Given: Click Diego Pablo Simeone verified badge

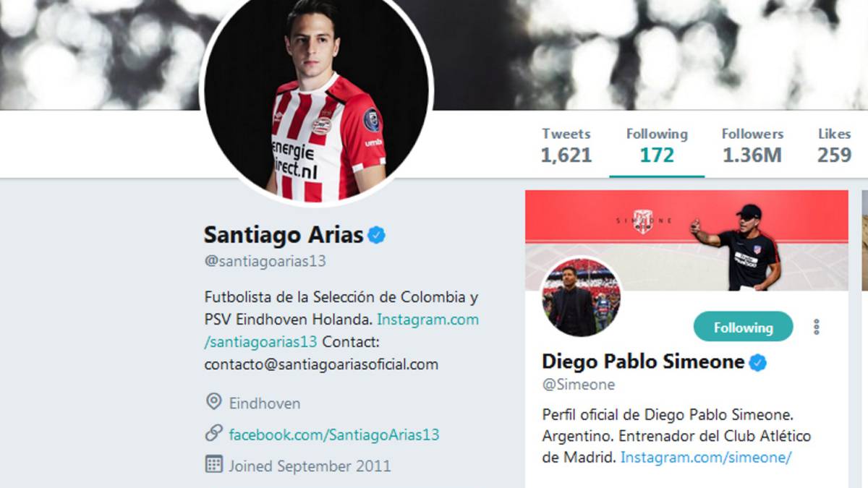Looking at the screenshot, I should pyautogui.click(x=757, y=361).
